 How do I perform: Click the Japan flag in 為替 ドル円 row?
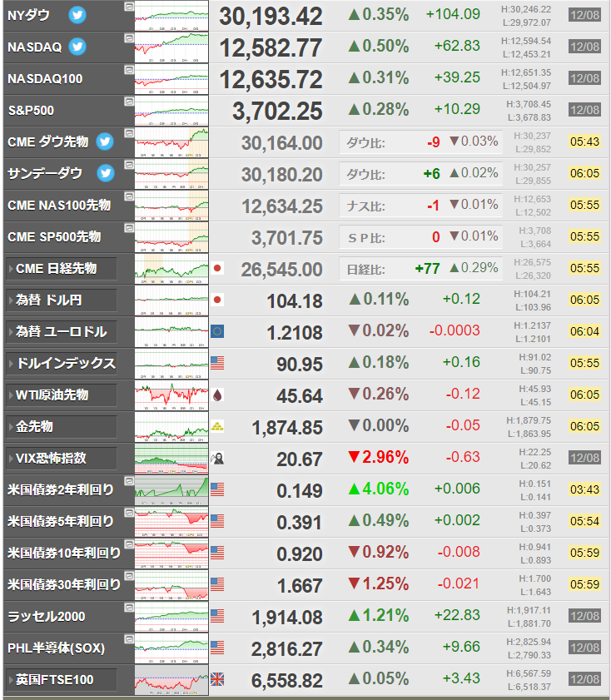coord(217,300)
